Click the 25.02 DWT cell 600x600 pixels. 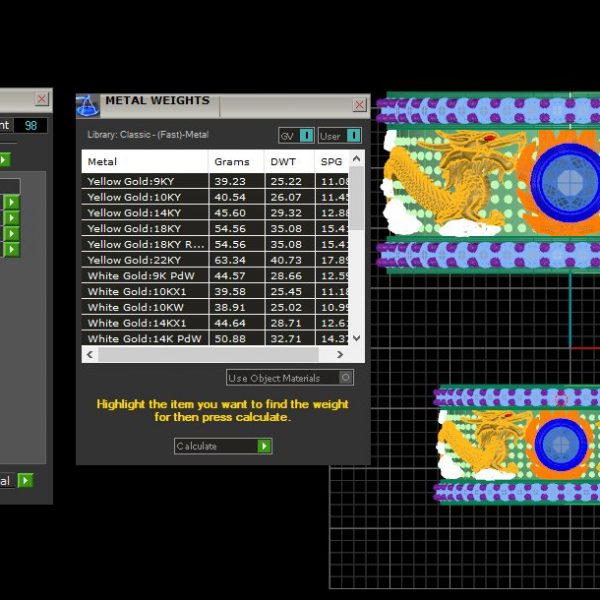click(290, 307)
